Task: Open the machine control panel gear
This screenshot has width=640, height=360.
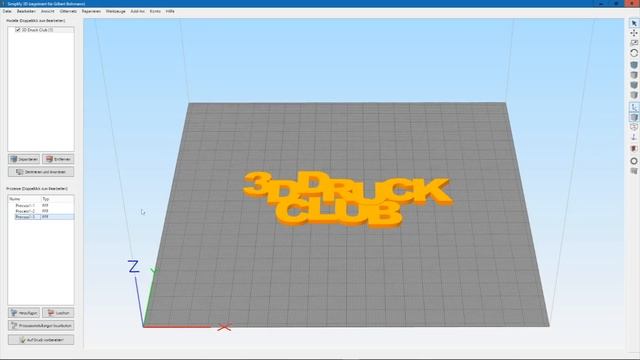Action: (634, 161)
